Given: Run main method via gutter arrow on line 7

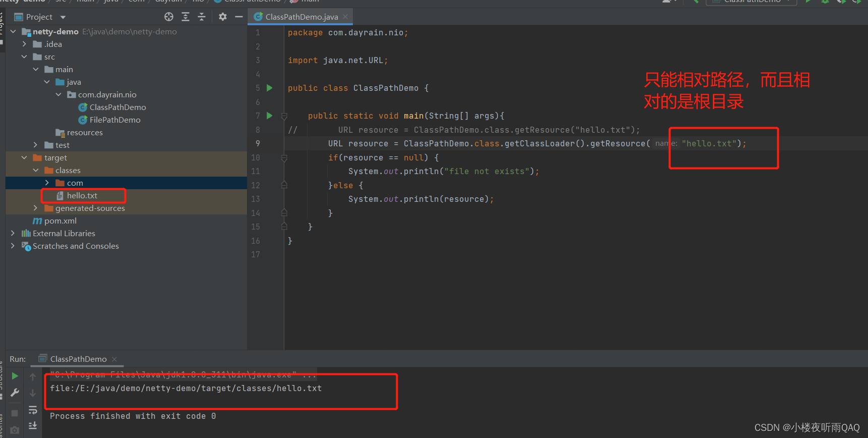Looking at the screenshot, I should pos(270,116).
